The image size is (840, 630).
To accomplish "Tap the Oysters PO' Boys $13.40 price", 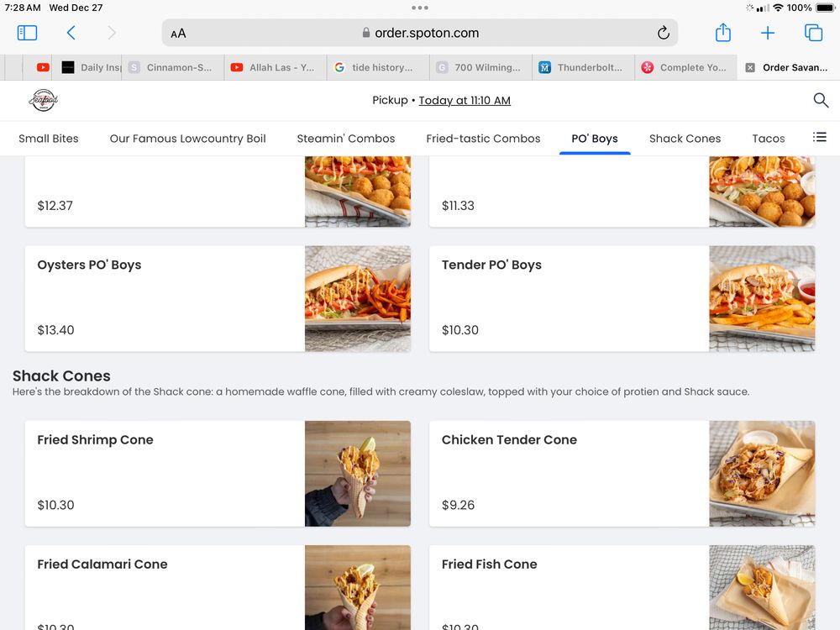I will [55, 330].
